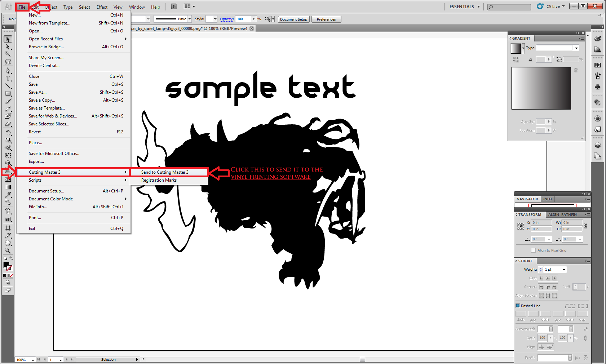Swap fill and stroke colors
The image size is (606, 364).
pos(11,258)
